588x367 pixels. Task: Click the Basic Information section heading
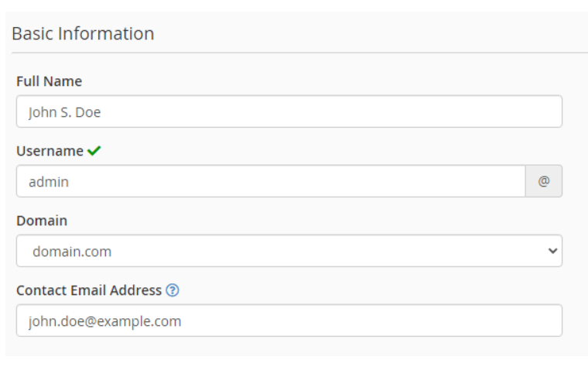[83, 34]
